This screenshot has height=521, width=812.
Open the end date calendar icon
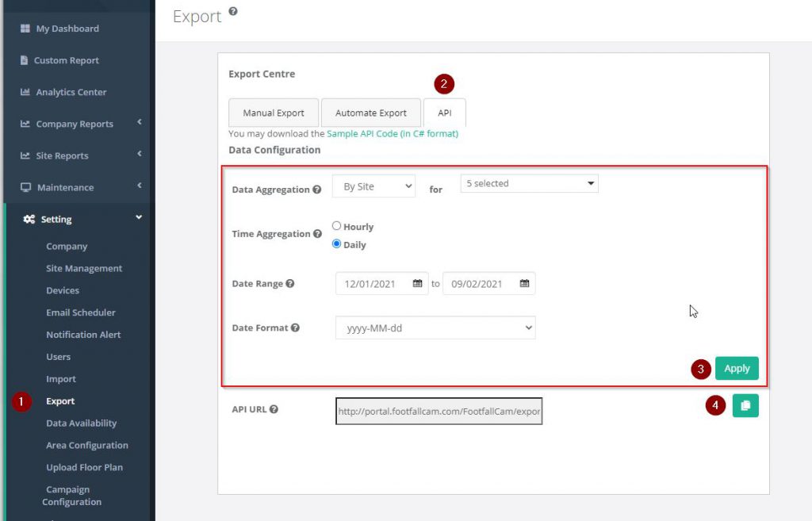[524, 284]
